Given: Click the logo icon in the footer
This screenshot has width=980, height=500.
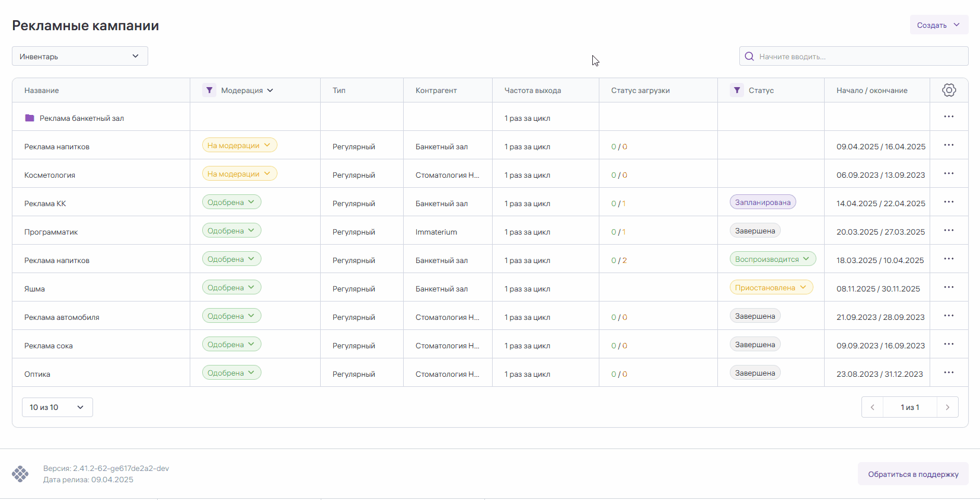Looking at the screenshot, I should point(20,474).
